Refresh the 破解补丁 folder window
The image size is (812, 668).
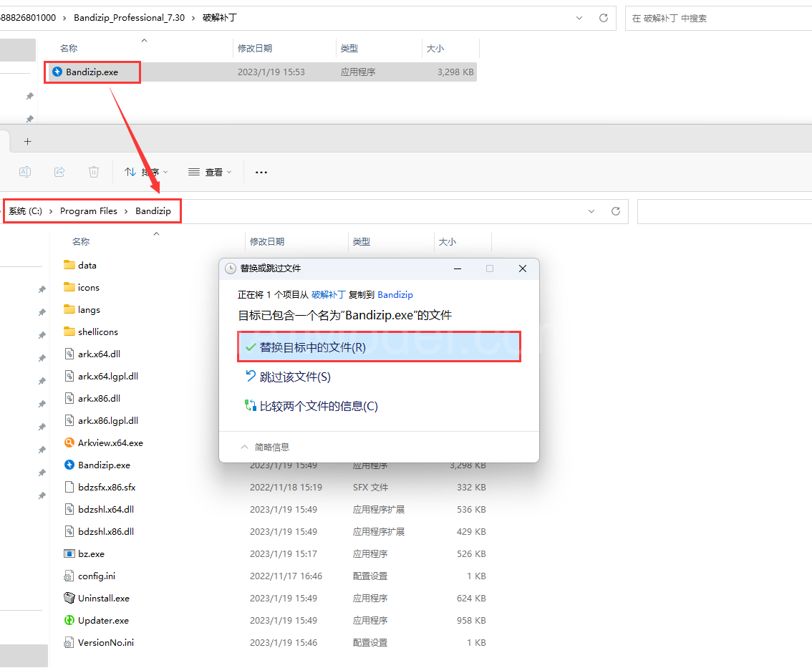pos(604,18)
